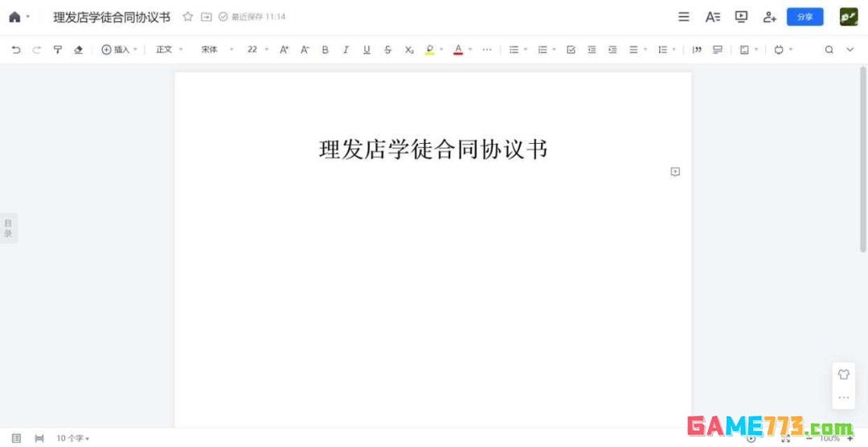The width and height of the screenshot is (868, 447).
Task: Star the document as favorite
Action: click(187, 17)
